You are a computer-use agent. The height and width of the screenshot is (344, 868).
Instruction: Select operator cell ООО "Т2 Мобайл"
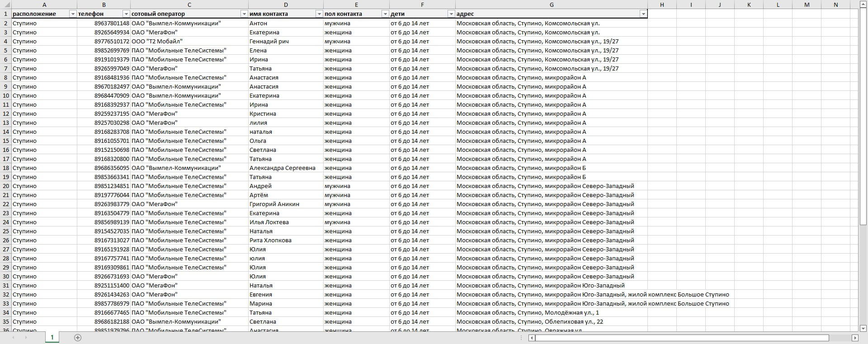click(189, 41)
